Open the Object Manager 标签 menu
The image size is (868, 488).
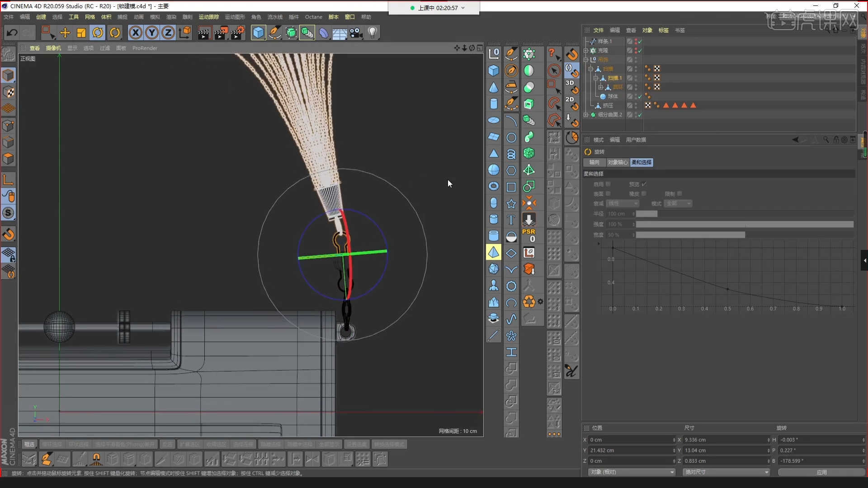(x=663, y=30)
